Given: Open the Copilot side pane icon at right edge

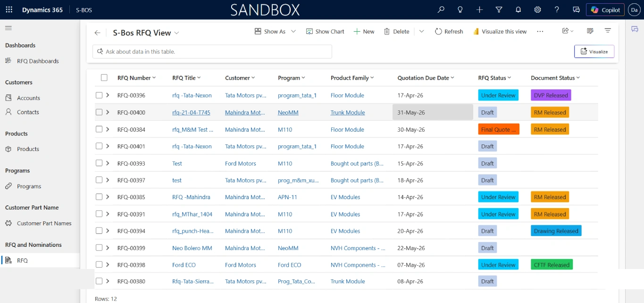Looking at the screenshot, I should coord(635,29).
